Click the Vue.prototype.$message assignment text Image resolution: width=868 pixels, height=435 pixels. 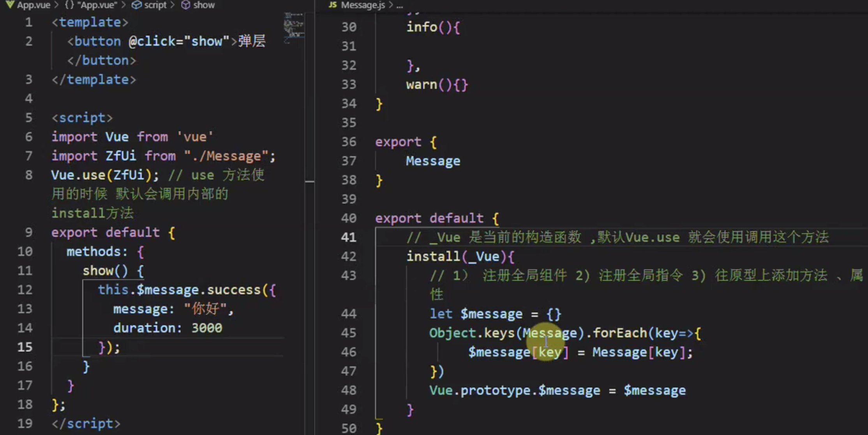pyautogui.click(x=514, y=391)
